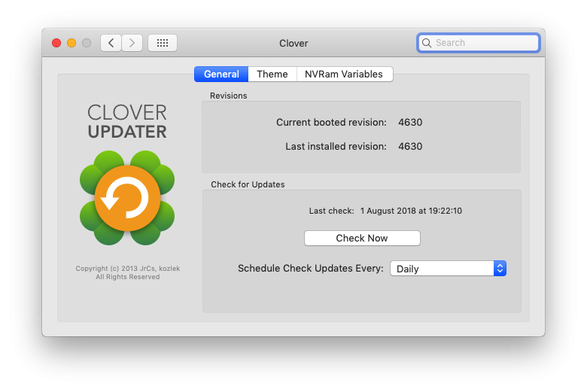The width and height of the screenshot is (587, 392).
Task: Click the Clover window title
Action: tap(293, 44)
